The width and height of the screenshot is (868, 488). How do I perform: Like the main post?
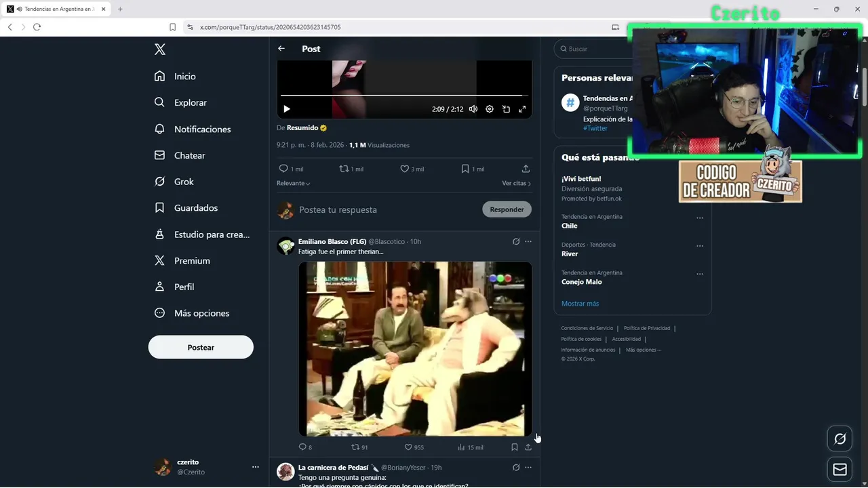point(405,169)
